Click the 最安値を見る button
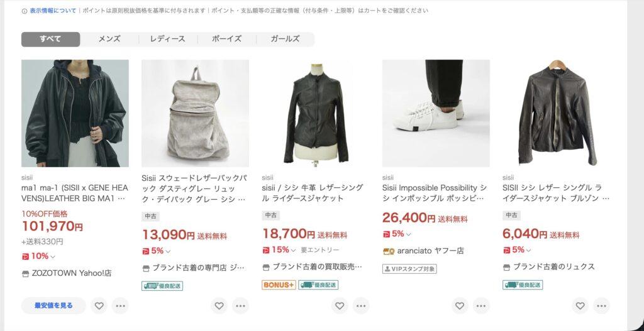This screenshot has height=331, width=644. click(53, 306)
